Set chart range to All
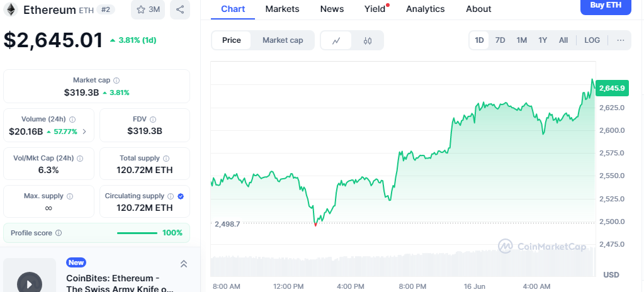The width and height of the screenshot is (644, 292). [x=563, y=40]
